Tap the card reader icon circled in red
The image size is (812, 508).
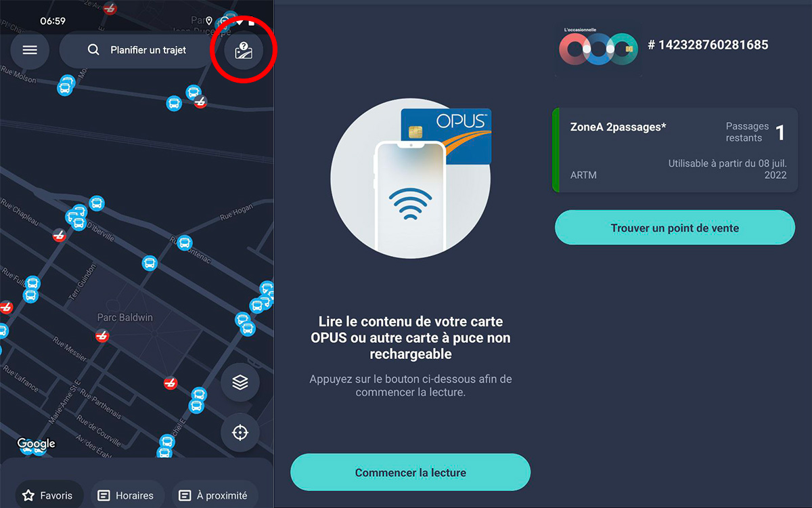coord(244,50)
